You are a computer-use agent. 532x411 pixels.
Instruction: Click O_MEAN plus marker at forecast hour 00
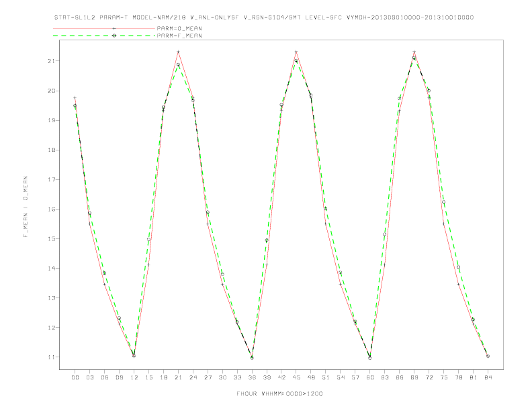point(75,97)
